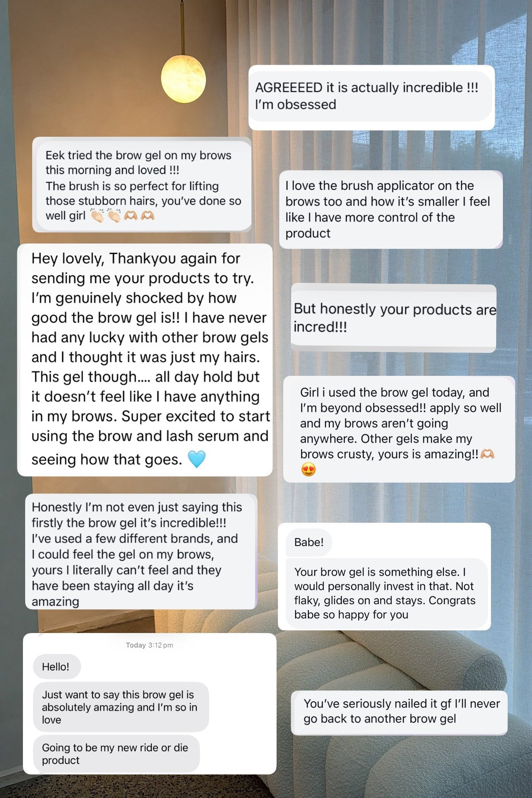Image resolution: width=532 pixels, height=798 pixels.
Task: Click the "your products are incred!!!" bubble
Action: point(393,318)
